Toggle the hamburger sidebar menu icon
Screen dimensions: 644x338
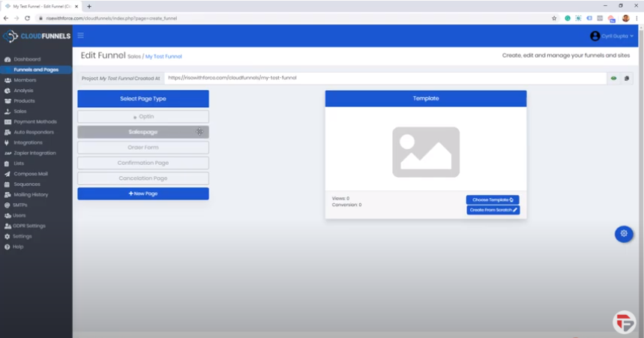(81, 35)
